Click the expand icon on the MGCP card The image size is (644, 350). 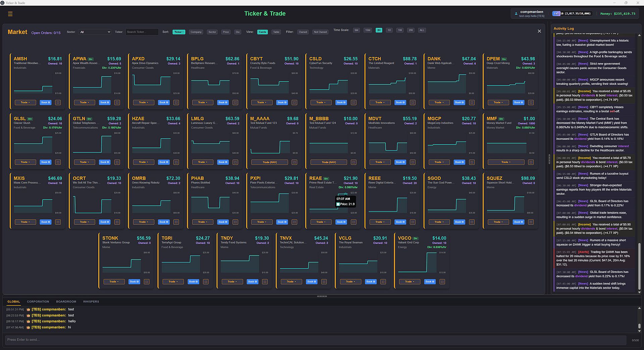point(472,162)
